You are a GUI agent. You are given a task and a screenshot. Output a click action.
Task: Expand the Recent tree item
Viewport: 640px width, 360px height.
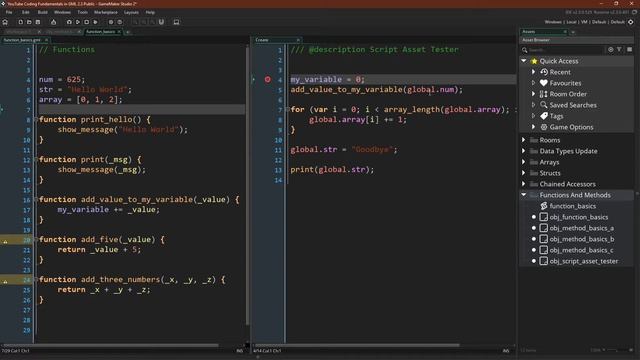(x=533, y=72)
